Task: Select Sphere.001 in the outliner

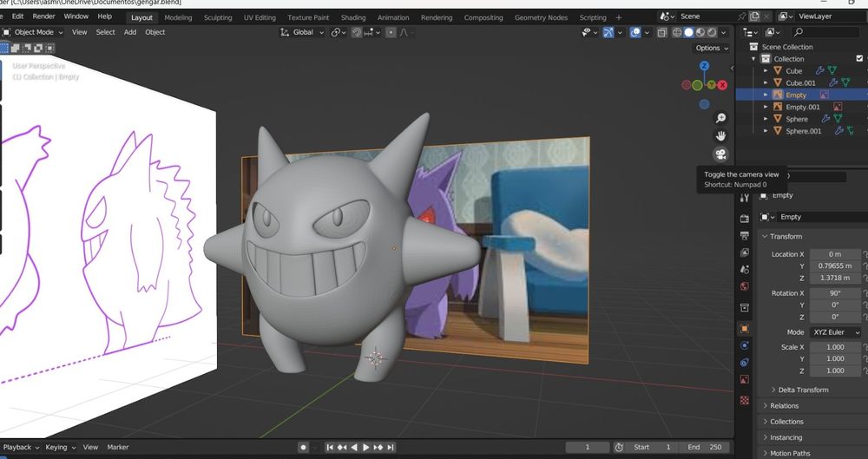Action: coord(803,131)
